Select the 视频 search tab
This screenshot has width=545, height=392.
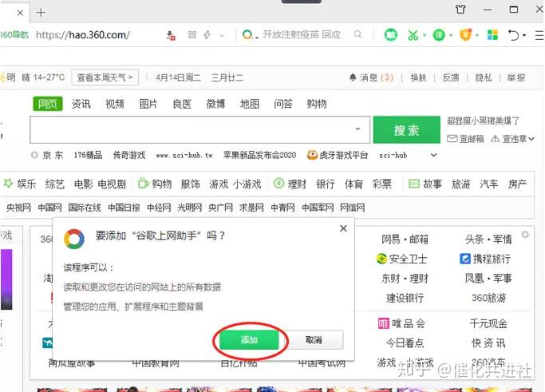pos(115,104)
